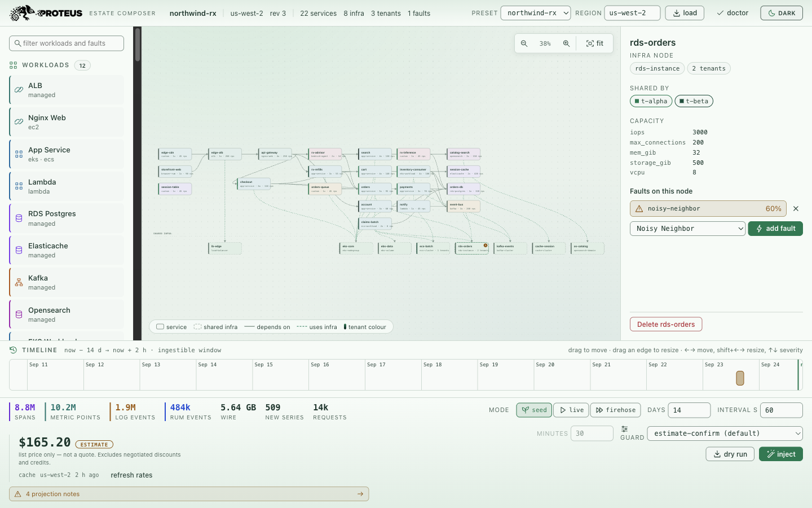Click the inject button
Image resolution: width=812 pixels, height=508 pixels.
pyautogui.click(x=781, y=454)
